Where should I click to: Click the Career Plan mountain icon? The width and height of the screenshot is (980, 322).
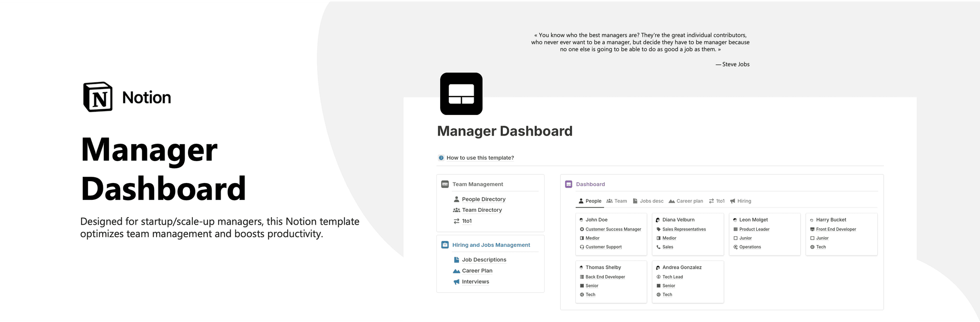pyautogui.click(x=457, y=271)
